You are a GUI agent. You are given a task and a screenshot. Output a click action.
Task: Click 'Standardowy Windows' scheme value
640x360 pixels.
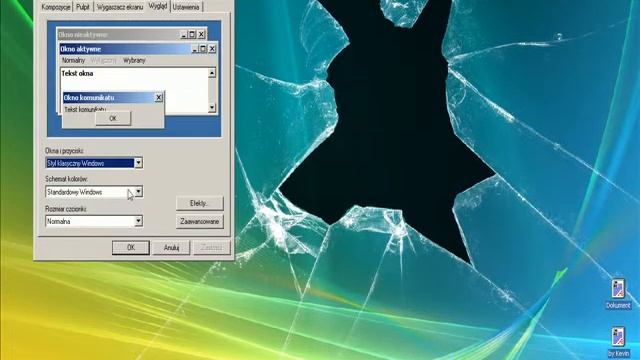74,192
